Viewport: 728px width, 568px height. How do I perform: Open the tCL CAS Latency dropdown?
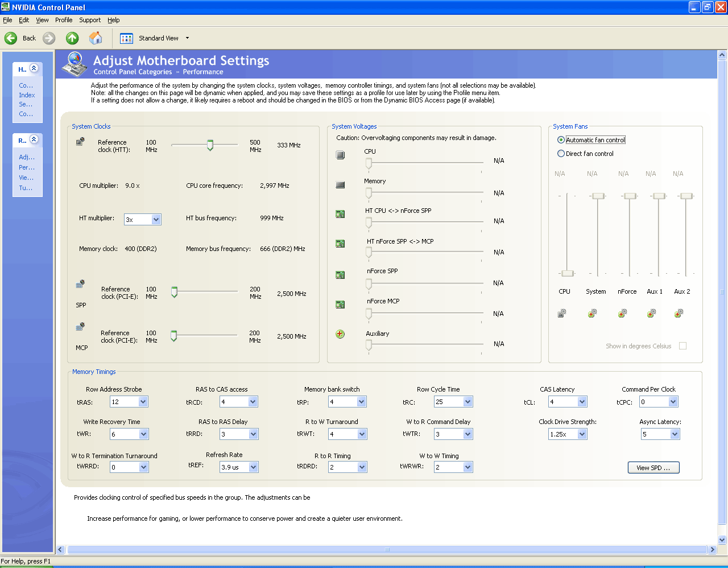pyautogui.click(x=582, y=402)
